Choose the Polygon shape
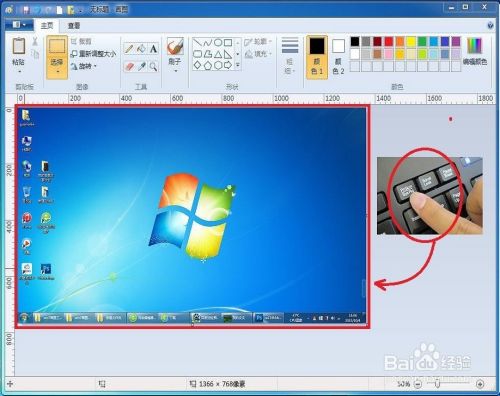Screen dimensions: 500x396 click(208, 54)
